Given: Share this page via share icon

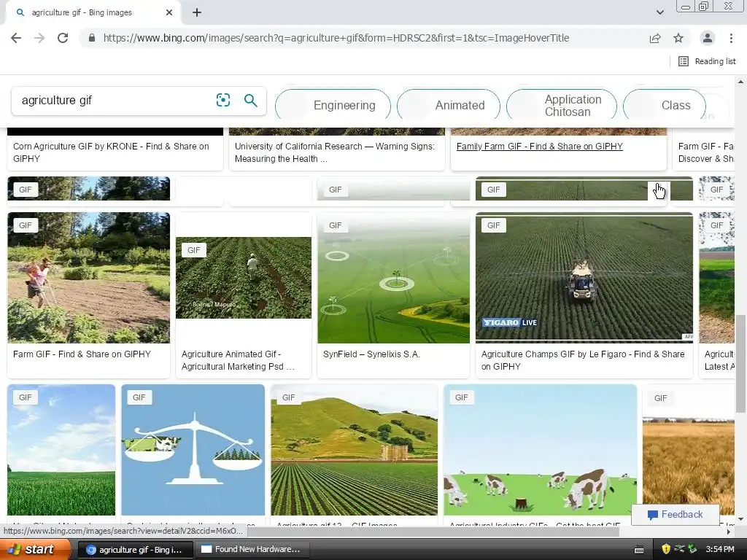Looking at the screenshot, I should [655, 38].
